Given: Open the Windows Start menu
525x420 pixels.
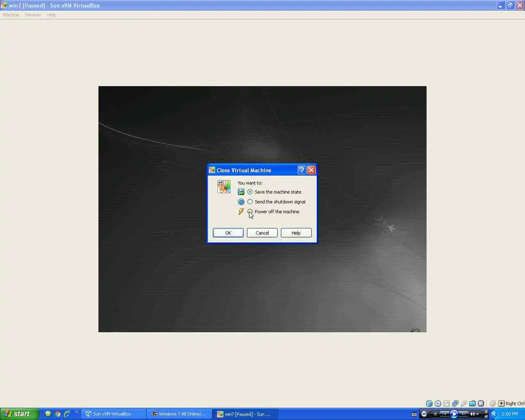Looking at the screenshot, I should coord(19,414).
